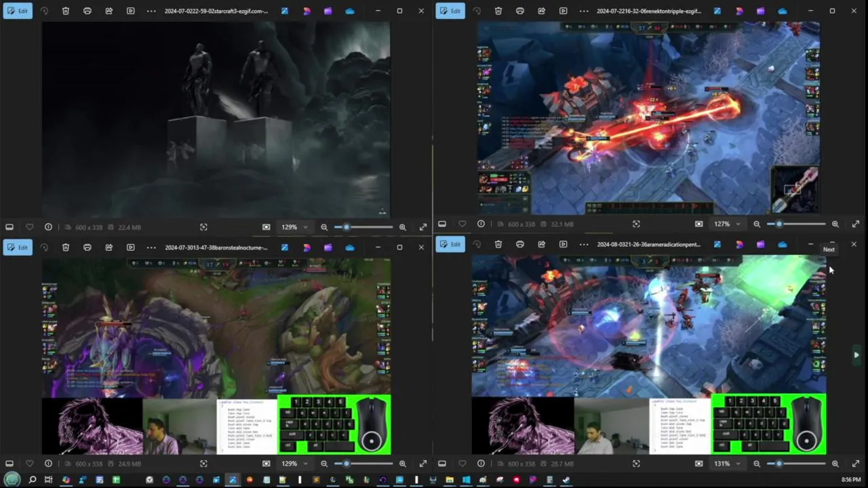Delete the starcraft3 image
This screenshot has height=488, width=868.
coord(66,11)
